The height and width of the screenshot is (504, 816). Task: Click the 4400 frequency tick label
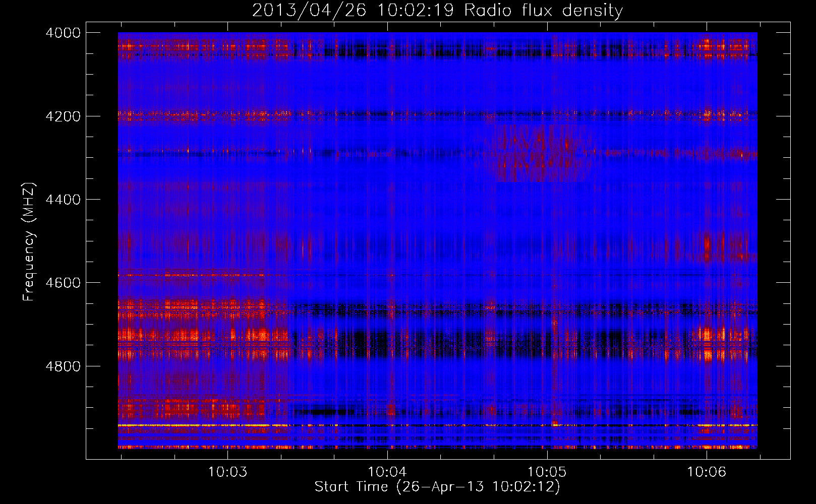(x=63, y=200)
